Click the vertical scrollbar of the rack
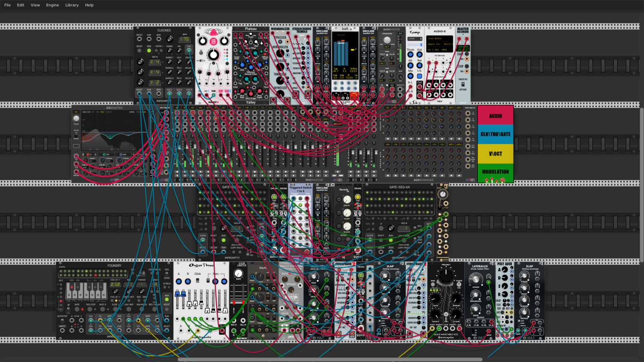 (642, 186)
